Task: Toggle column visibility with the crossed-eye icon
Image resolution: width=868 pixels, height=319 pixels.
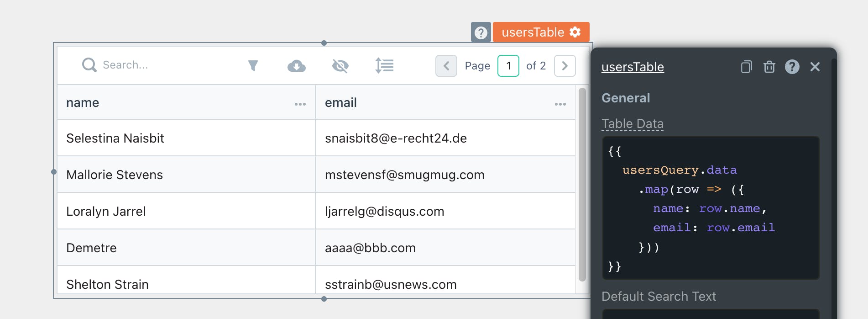Action: [x=340, y=66]
